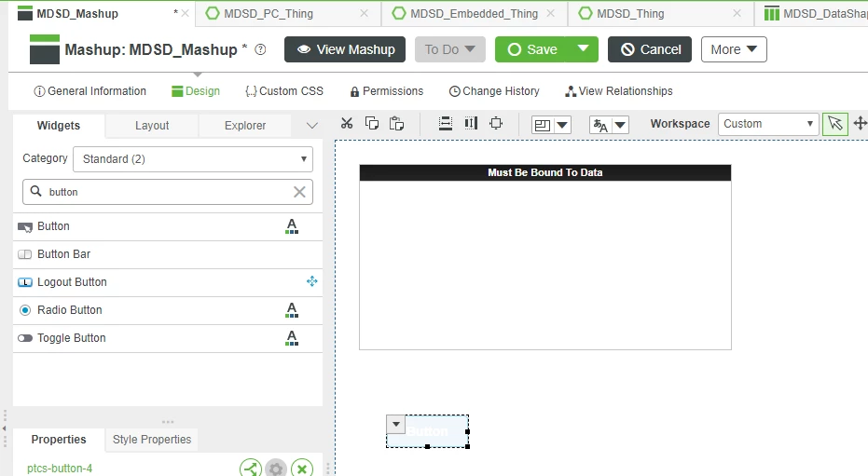Click the Toggle Button localization A icon
Image resolution: width=868 pixels, height=476 pixels.
pos(292,338)
